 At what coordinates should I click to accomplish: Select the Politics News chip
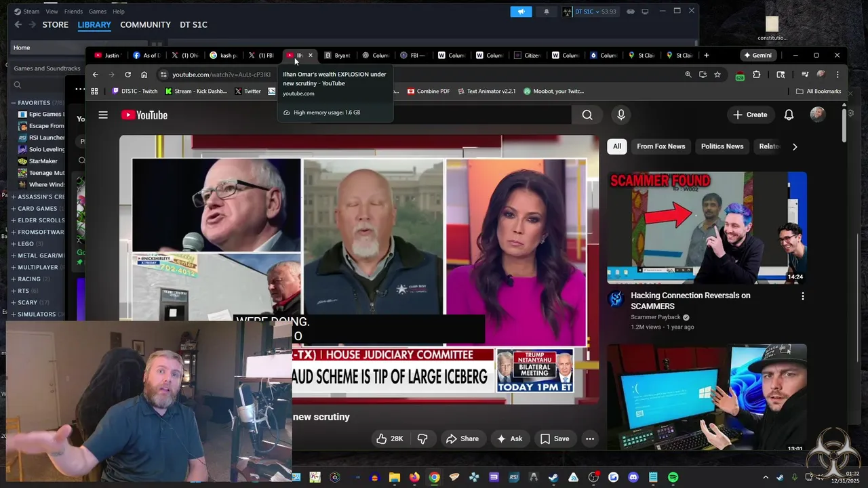tap(722, 146)
